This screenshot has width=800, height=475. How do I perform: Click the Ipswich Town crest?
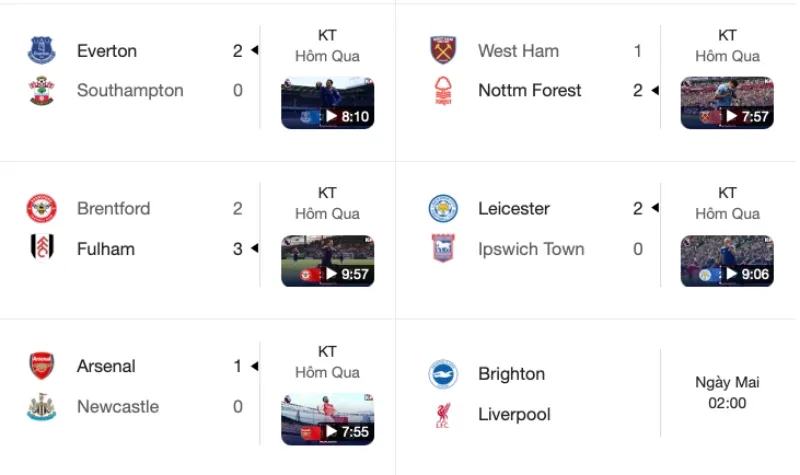[x=443, y=248]
